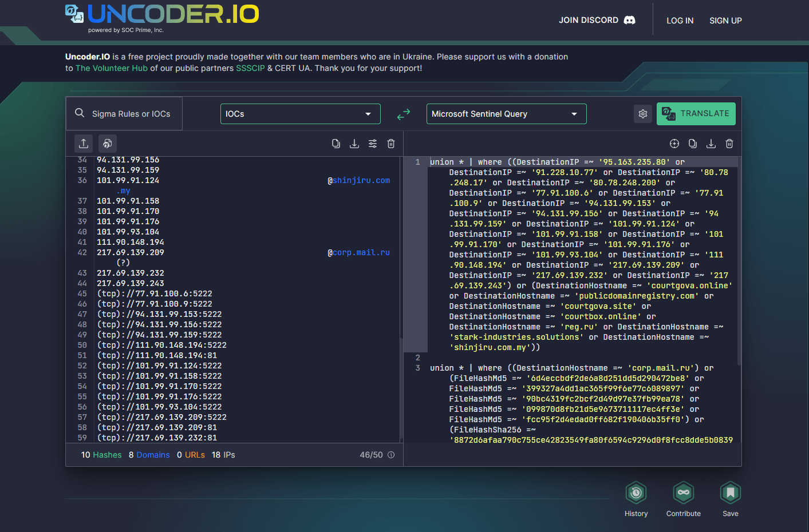Click line (tcp)://77.91.100.6:5222

[x=155, y=293]
